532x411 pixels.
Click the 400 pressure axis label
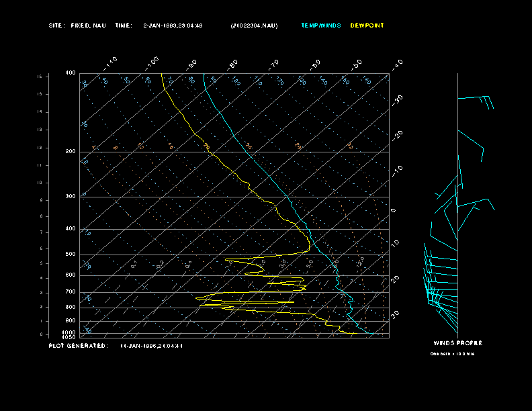point(71,229)
